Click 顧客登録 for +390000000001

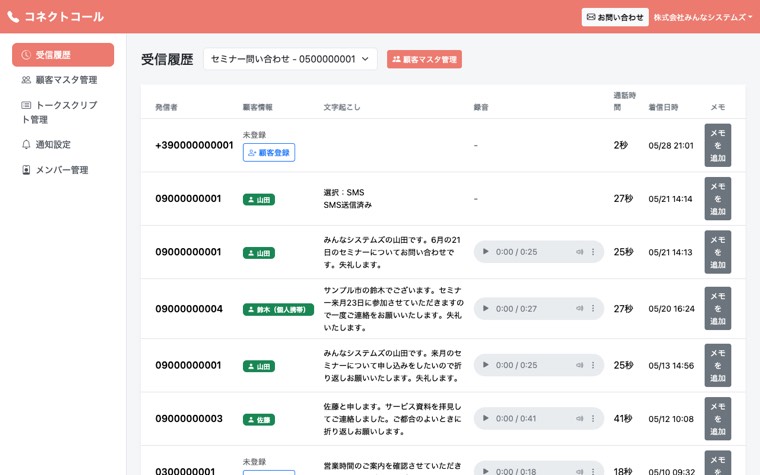[x=269, y=153]
